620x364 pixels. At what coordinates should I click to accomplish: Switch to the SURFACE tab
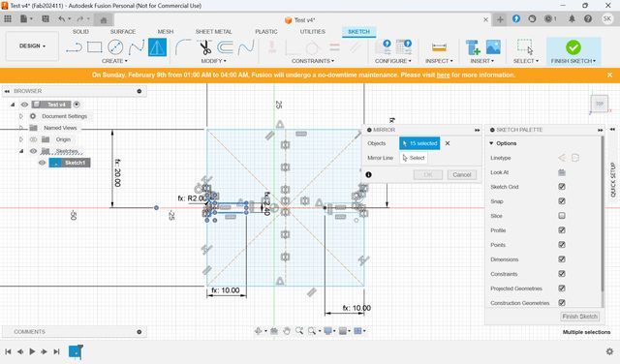point(123,31)
